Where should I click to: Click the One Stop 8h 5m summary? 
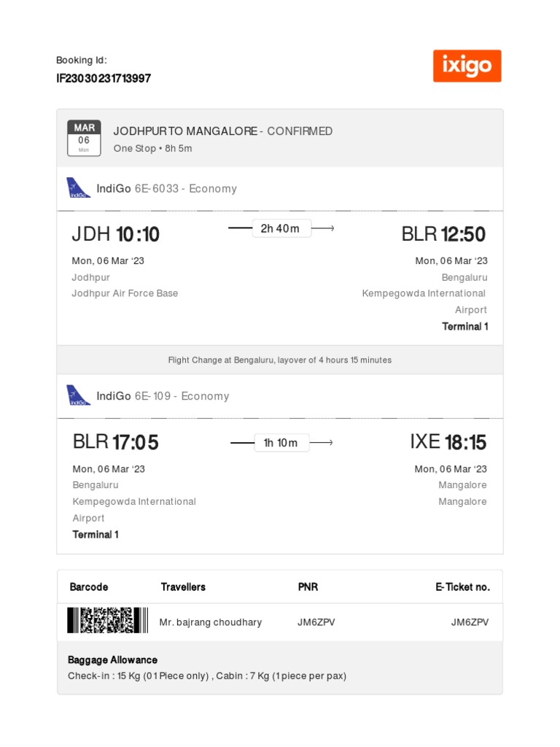coord(152,148)
